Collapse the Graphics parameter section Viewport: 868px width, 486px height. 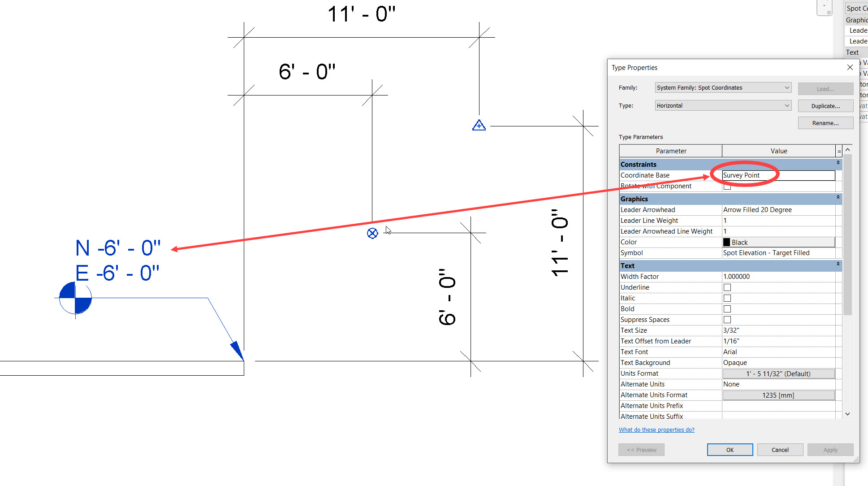[x=838, y=197]
